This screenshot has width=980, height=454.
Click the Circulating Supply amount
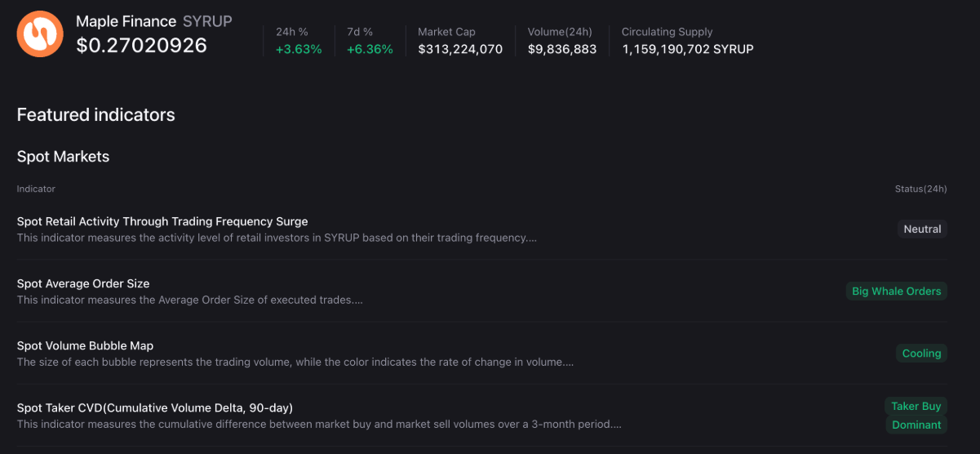pyautogui.click(x=687, y=49)
